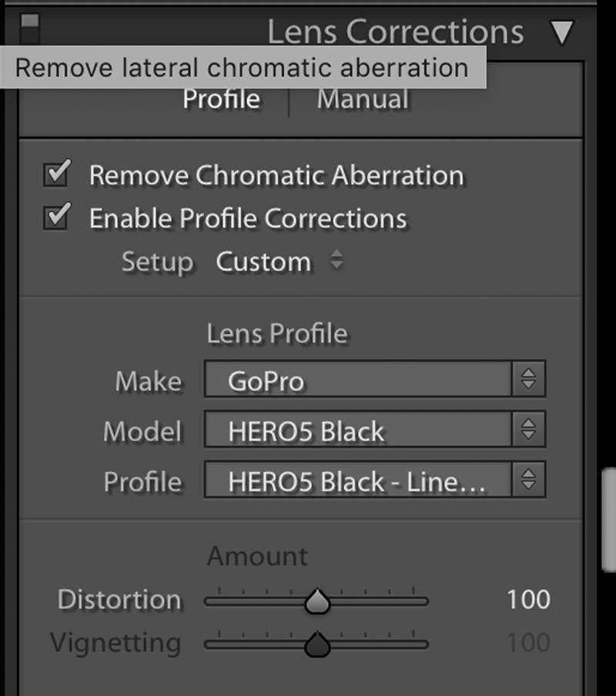Click the Setup stepper arrows icon
The height and width of the screenshot is (696, 616).
click(336, 262)
